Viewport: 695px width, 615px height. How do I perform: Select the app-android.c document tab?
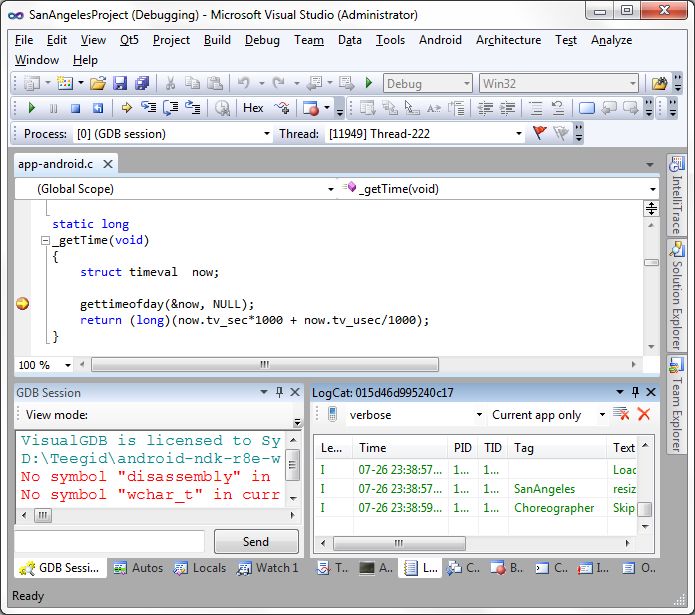[55, 164]
